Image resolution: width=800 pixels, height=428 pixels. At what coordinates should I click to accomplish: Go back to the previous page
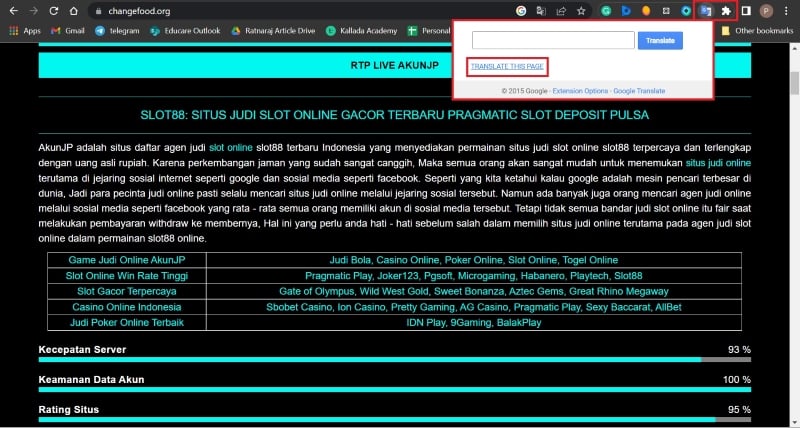click(x=14, y=11)
